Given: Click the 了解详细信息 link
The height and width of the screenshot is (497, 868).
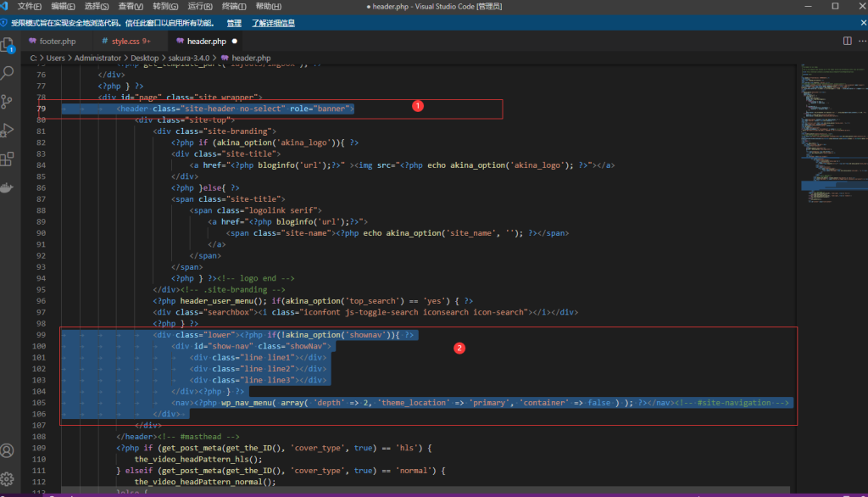Looking at the screenshot, I should tap(273, 23).
